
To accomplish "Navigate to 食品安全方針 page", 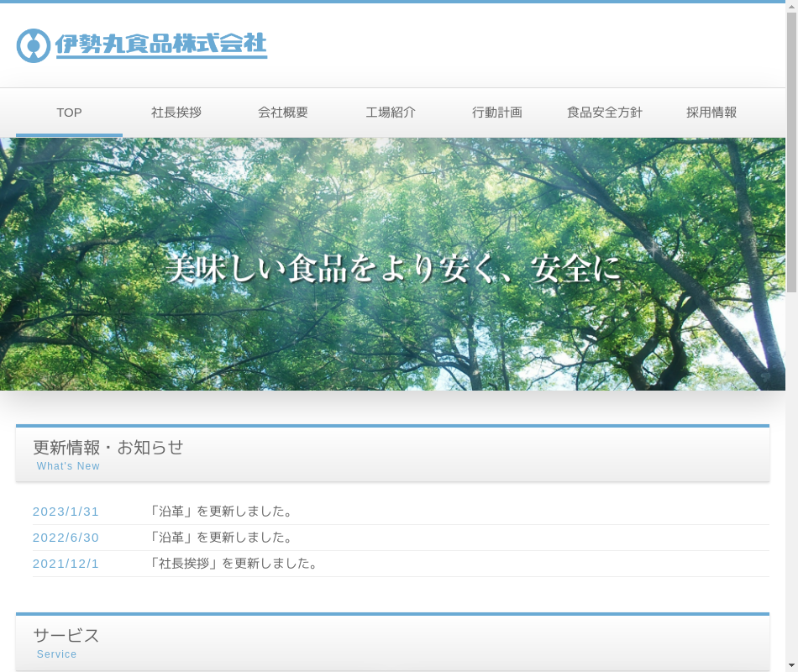I will 605,113.
